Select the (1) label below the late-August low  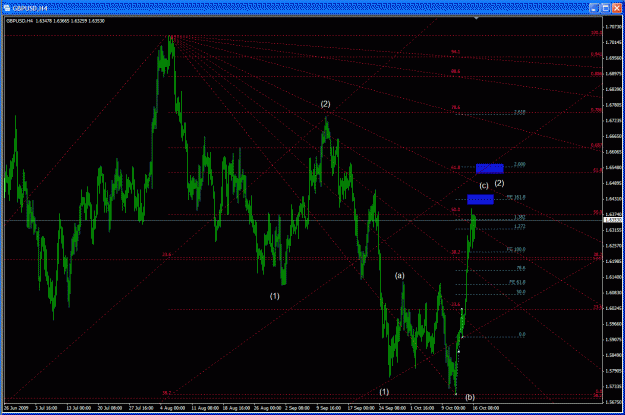point(274,296)
